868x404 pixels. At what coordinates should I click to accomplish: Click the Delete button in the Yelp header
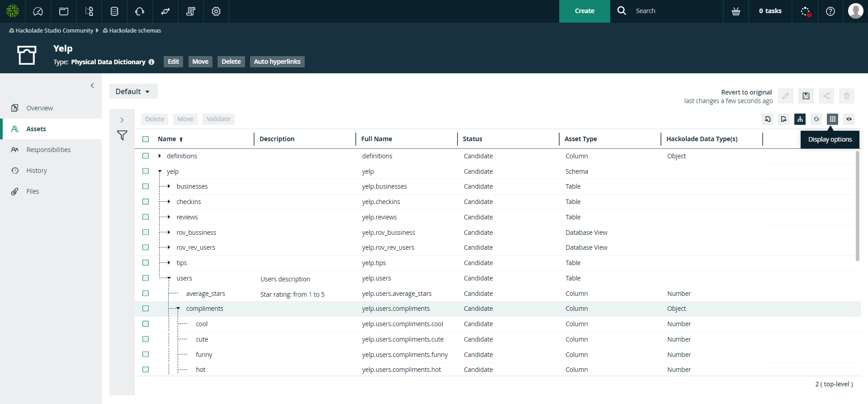(x=231, y=62)
